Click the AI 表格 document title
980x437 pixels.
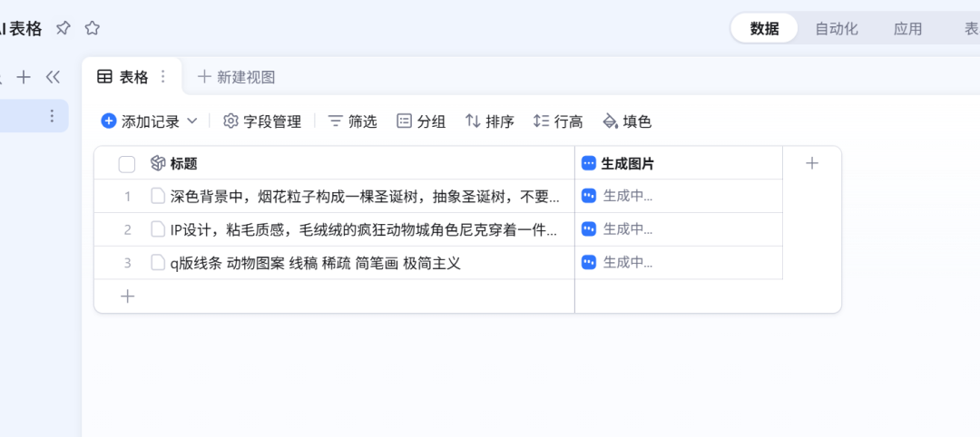(x=21, y=29)
